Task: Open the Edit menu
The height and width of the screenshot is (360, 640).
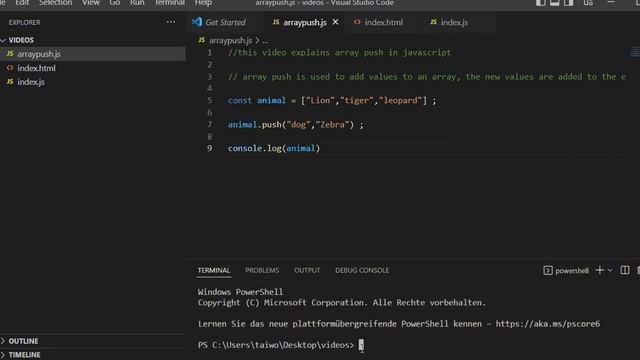Action: tap(22, 3)
